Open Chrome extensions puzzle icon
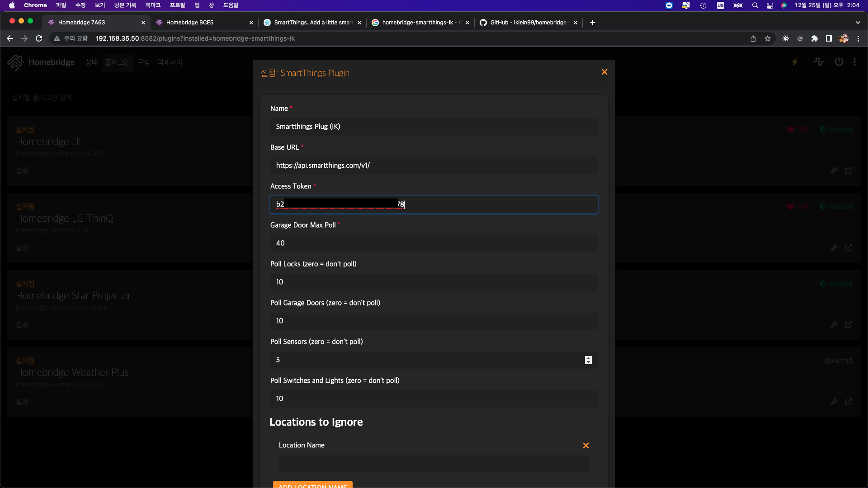This screenshot has height=488, width=868. pyautogui.click(x=815, y=39)
